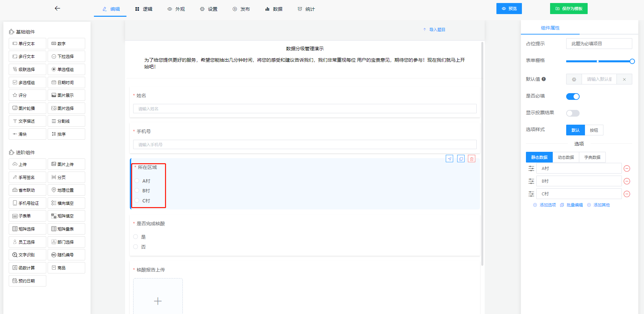Open the 动态数据 options tab
Image resolution: width=644 pixels, height=314 pixels.
(x=566, y=158)
